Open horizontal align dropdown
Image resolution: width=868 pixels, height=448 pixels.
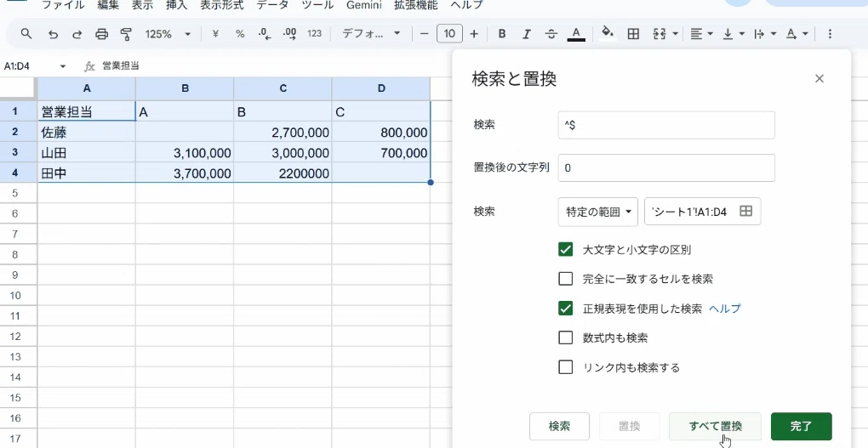pyautogui.click(x=701, y=34)
